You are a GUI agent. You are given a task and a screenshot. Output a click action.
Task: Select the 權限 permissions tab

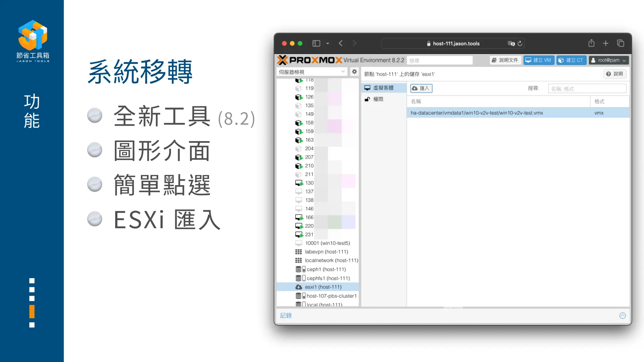coord(384,99)
